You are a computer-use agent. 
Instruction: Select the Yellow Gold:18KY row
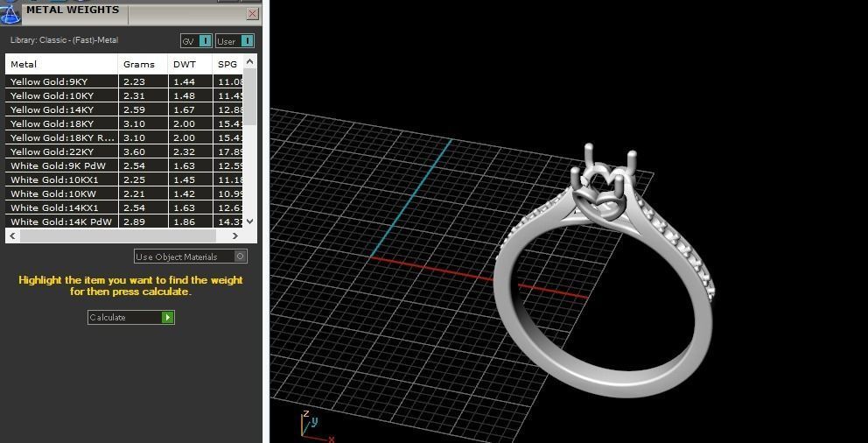pos(124,123)
